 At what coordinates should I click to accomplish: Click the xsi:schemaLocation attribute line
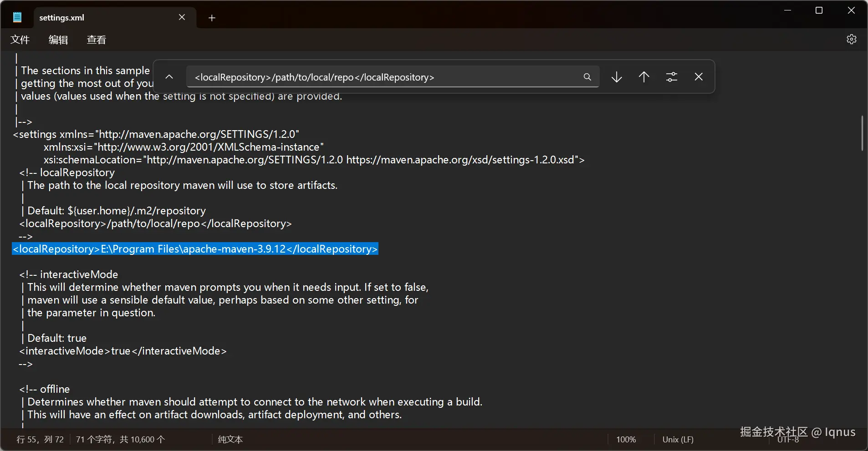(x=314, y=160)
